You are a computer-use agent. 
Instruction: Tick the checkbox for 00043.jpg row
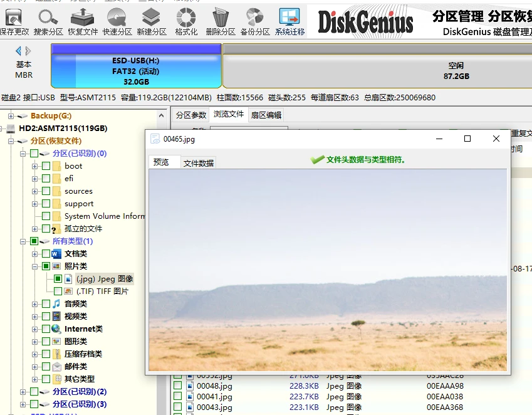(177, 407)
